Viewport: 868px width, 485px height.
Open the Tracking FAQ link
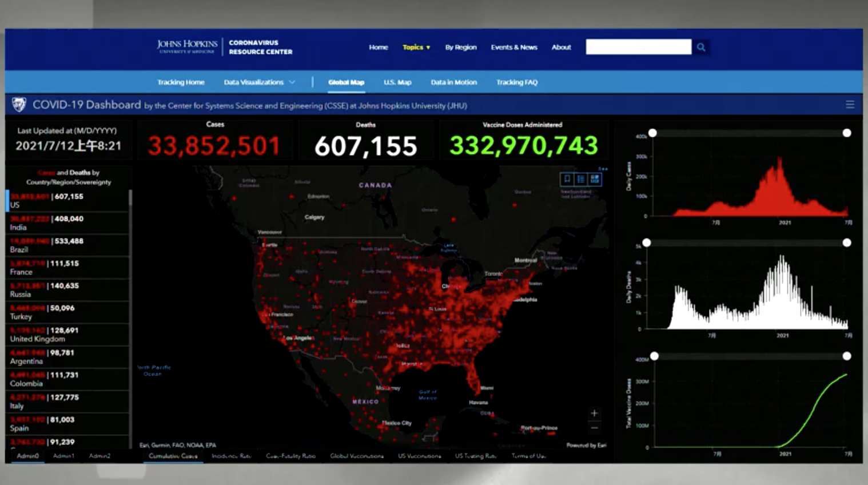coord(517,82)
